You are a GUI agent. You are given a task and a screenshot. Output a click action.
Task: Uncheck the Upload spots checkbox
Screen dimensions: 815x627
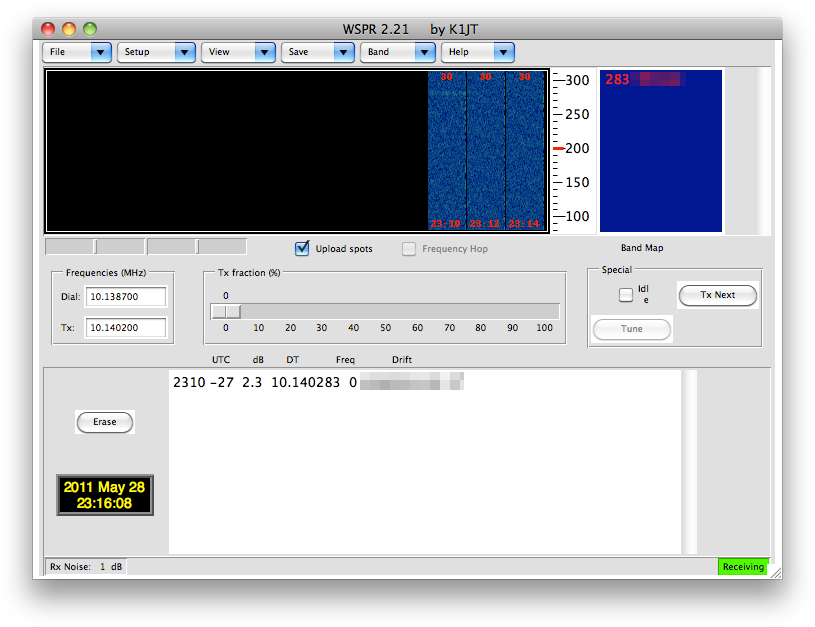point(302,249)
